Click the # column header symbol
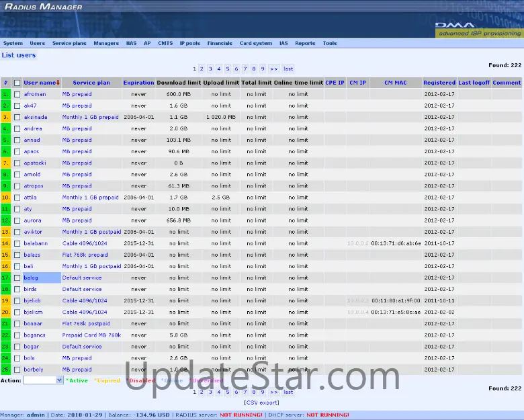524x420 pixels. coord(5,83)
